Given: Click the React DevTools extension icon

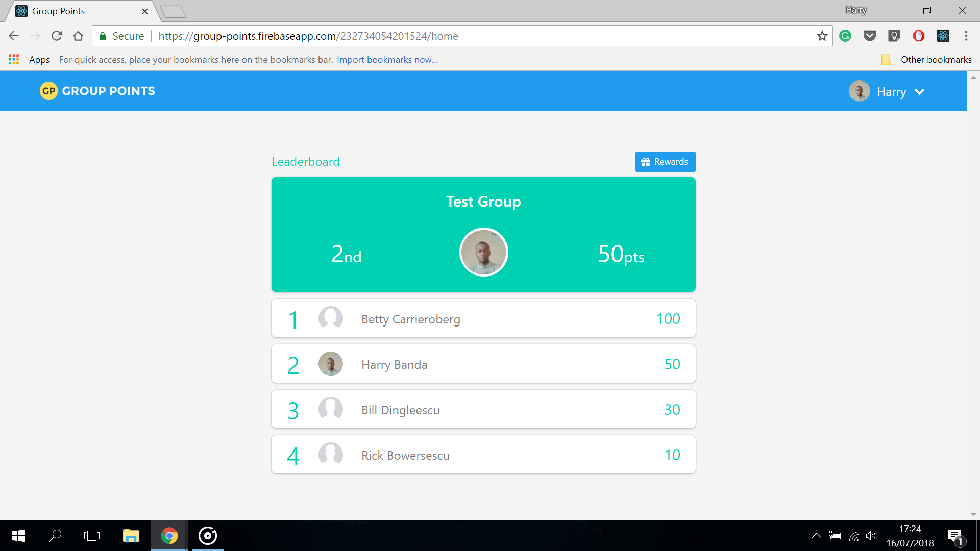Looking at the screenshot, I should pyautogui.click(x=943, y=36).
